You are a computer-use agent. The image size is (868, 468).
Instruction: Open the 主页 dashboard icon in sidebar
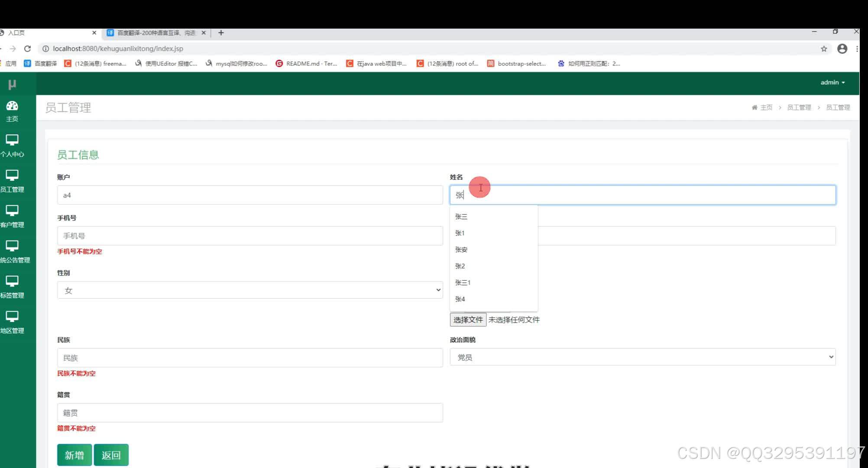(x=12, y=105)
